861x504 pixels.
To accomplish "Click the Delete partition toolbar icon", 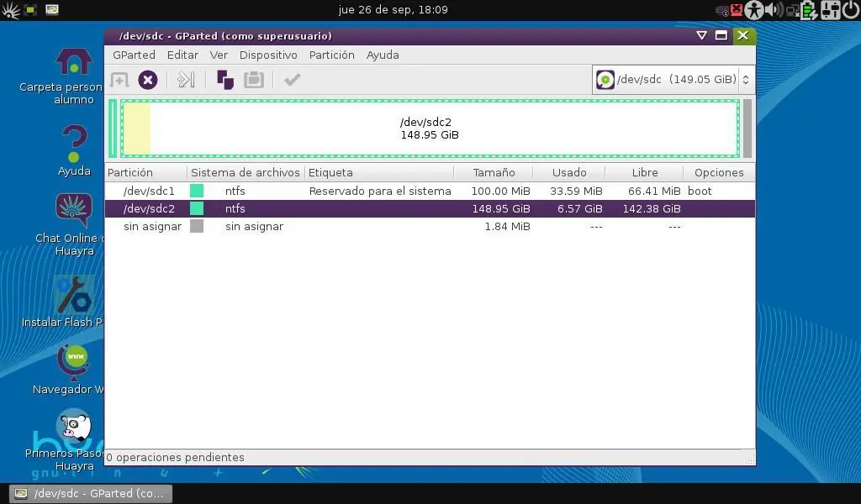I will coord(148,80).
